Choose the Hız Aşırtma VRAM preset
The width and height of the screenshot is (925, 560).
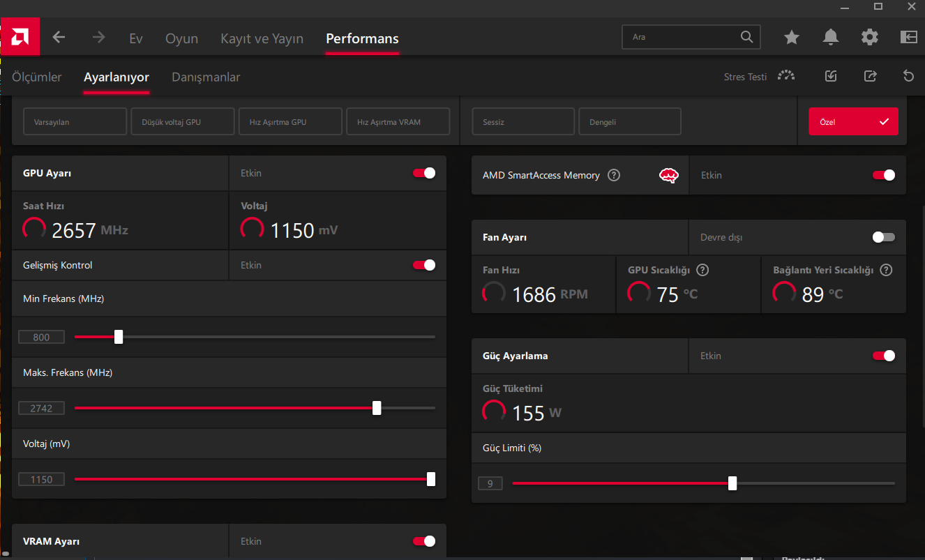tap(398, 121)
